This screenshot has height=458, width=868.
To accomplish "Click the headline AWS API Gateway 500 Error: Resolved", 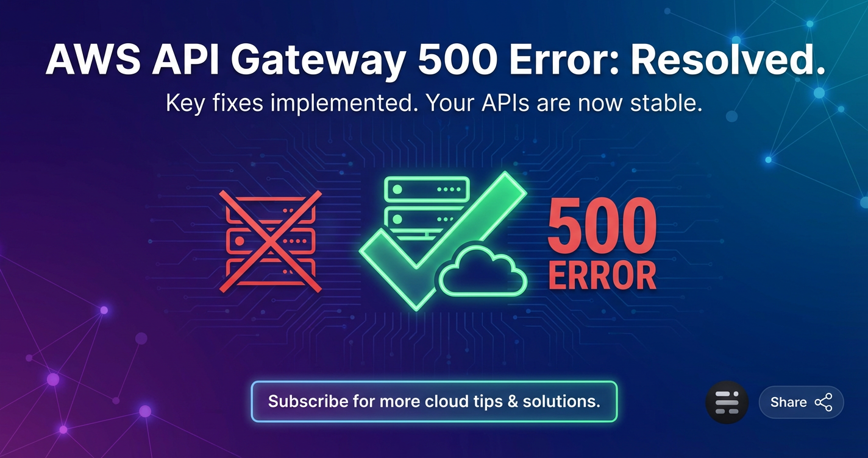I will [x=435, y=60].
